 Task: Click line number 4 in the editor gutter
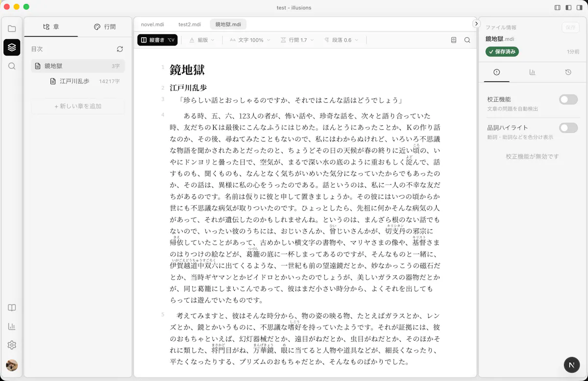click(x=163, y=115)
